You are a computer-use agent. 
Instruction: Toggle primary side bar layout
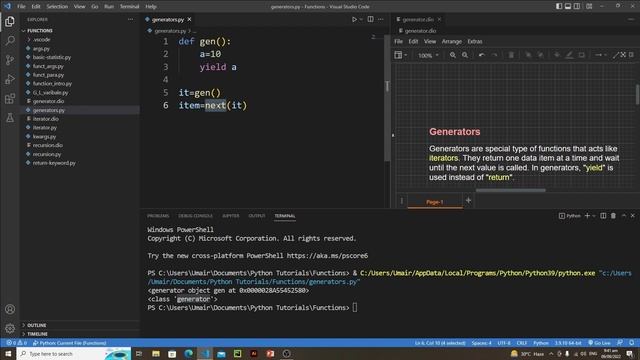(x=559, y=6)
